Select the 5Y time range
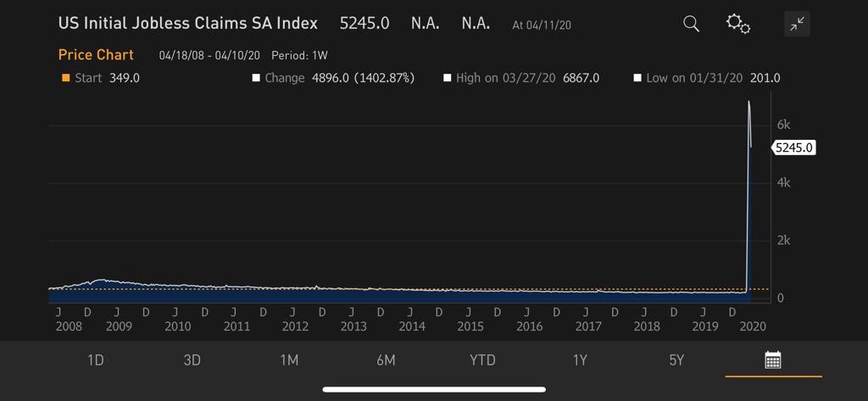868x401 pixels. pos(676,360)
